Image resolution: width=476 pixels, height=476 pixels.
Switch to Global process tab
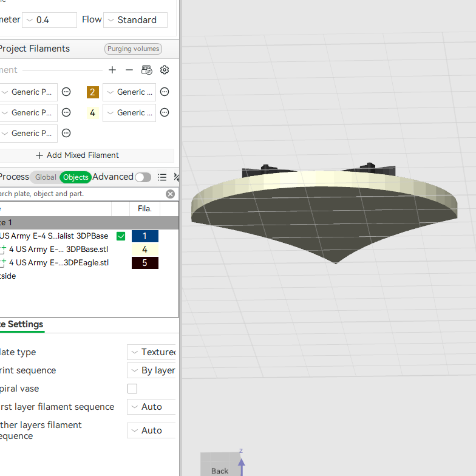click(x=46, y=177)
